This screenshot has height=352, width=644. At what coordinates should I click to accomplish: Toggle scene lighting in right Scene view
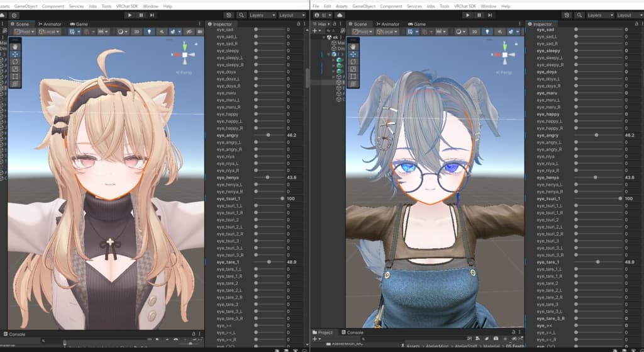click(x=487, y=31)
